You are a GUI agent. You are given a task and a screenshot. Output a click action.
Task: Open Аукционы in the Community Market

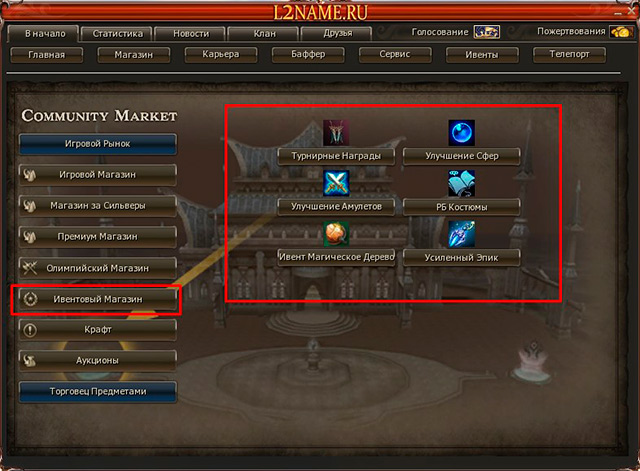98,360
